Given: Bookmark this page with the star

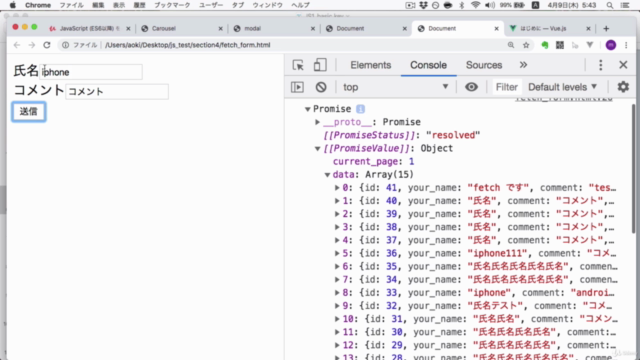Looking at the screenshot, I should point(526,45).
